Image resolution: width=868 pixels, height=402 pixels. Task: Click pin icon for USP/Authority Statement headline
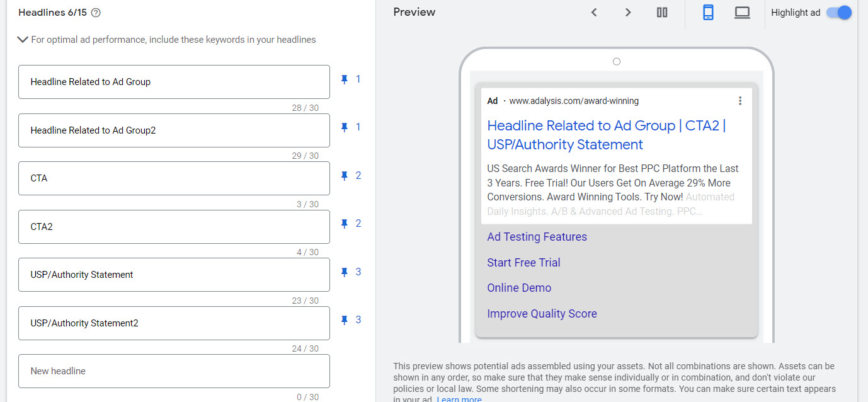(x=345, y=272)
